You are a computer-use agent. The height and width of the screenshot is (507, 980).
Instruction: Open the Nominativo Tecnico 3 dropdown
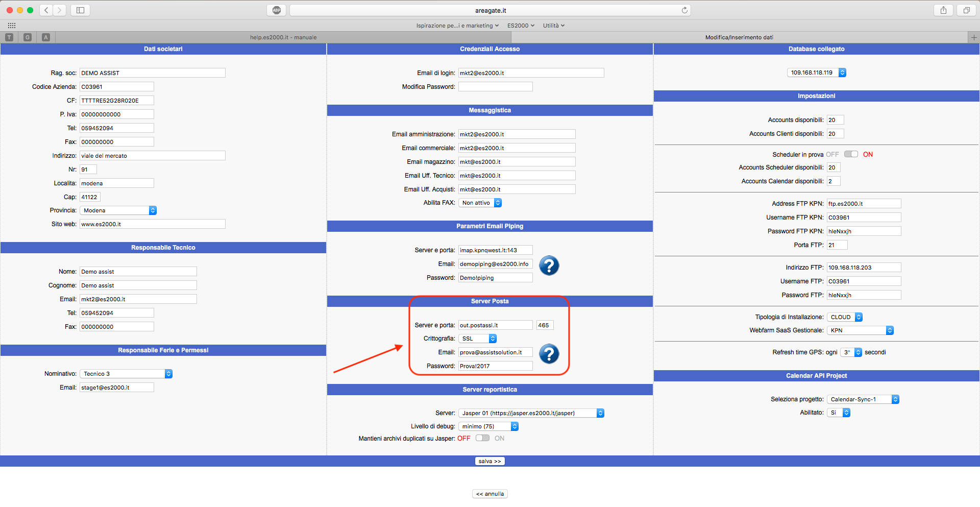click(126, 374)
